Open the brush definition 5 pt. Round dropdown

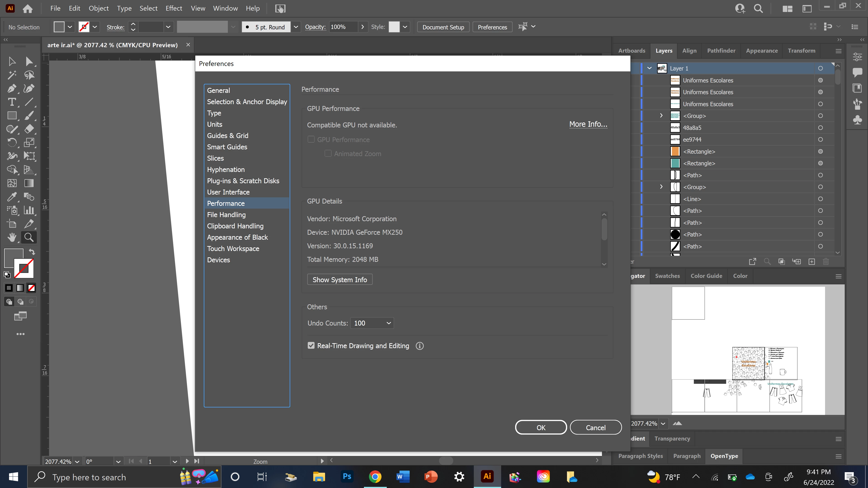point(295,27)
